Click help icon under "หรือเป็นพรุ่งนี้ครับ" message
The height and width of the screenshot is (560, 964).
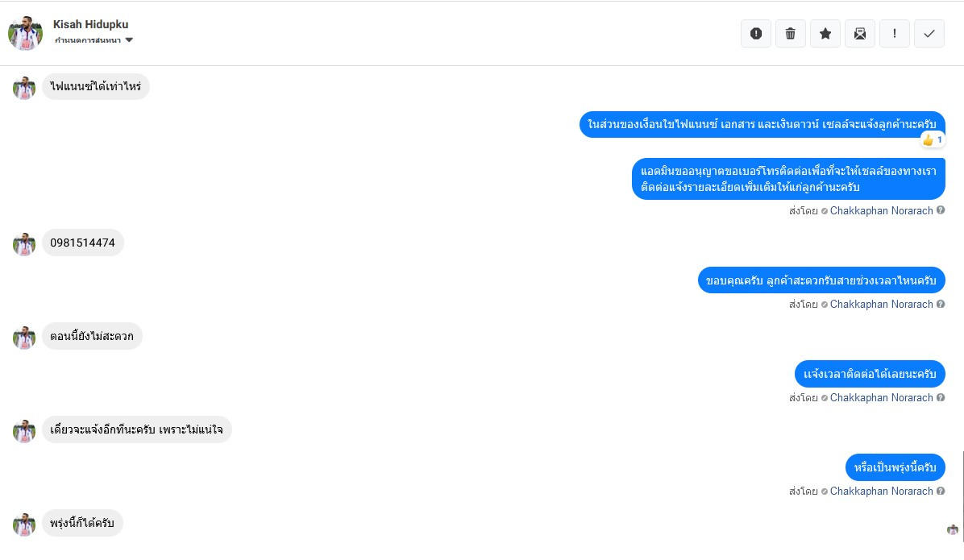click(941, 492)
